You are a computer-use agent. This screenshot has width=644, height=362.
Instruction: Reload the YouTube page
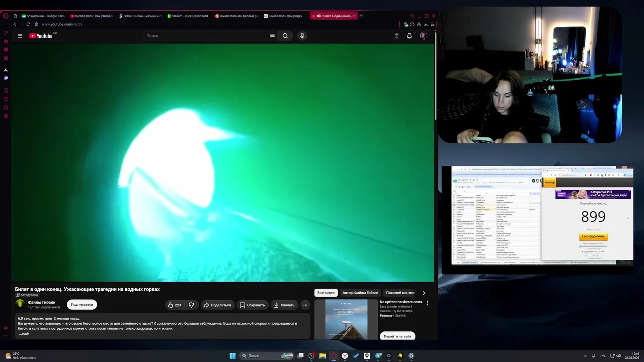coord(28,24)
